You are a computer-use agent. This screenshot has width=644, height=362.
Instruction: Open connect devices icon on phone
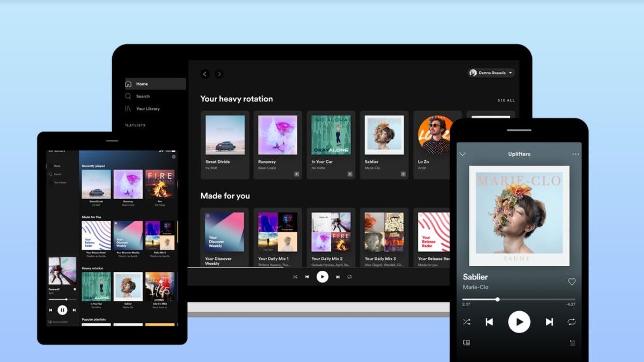pyautogui.click(x=466, y=343)
